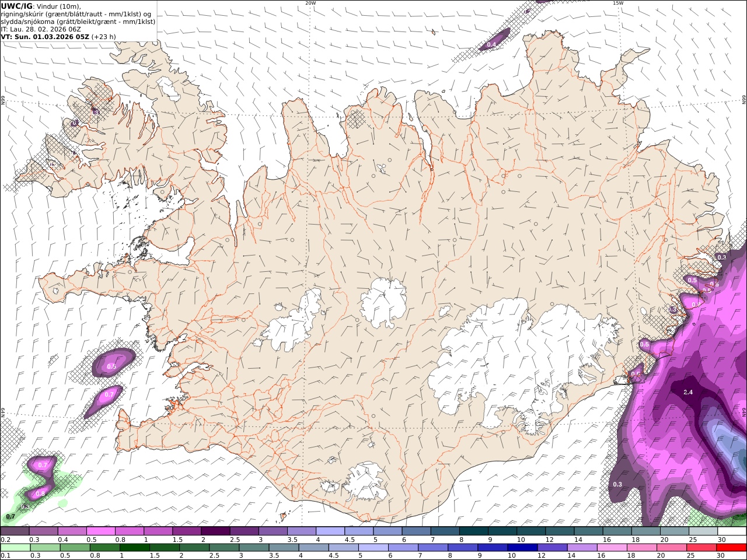Click the 'UWC/IG: Vindur (10m)' title text
Viewport: 747px width, 560px height.
click(x=41, y=6)
